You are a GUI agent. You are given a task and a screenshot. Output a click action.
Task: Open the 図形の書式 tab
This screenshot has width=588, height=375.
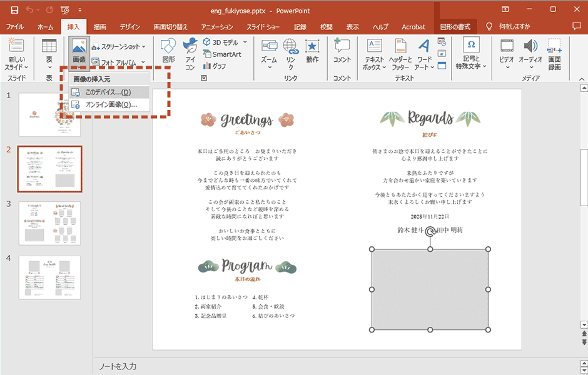point(455,27)
